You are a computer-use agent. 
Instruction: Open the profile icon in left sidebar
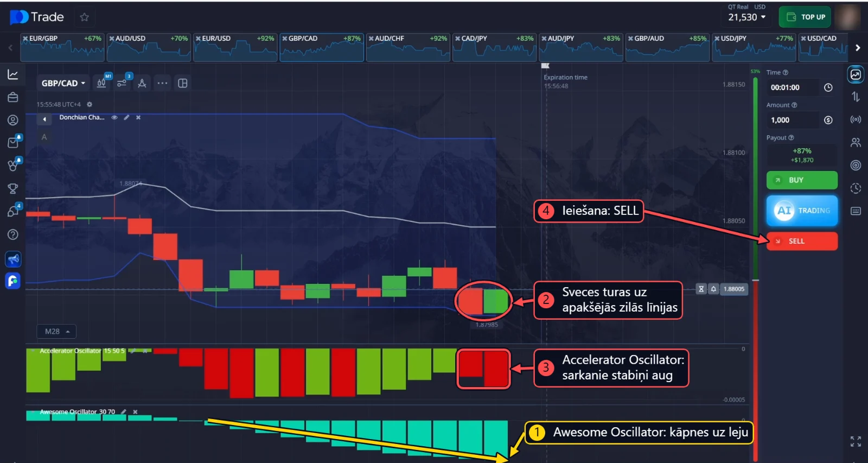coord(13,120)
